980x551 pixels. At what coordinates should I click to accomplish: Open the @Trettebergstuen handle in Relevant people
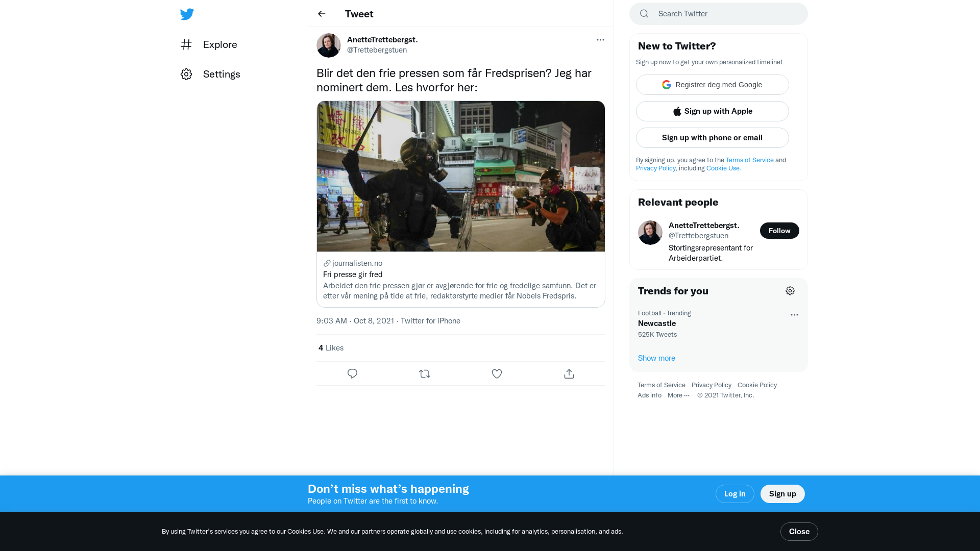coord(698,235)
